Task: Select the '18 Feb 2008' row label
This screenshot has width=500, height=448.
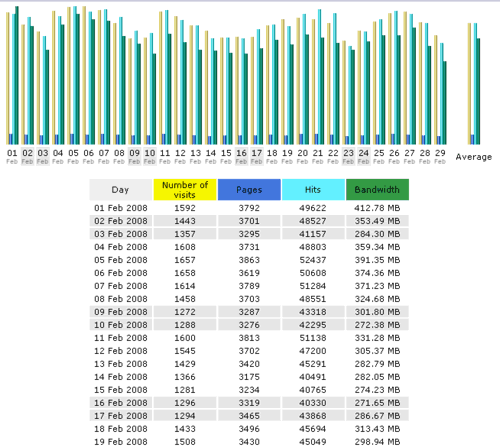Action: click(x=121, y=429)
